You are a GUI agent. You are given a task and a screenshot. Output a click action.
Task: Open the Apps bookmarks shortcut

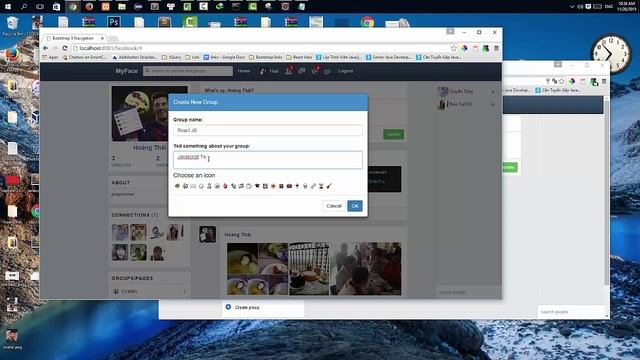51,58
